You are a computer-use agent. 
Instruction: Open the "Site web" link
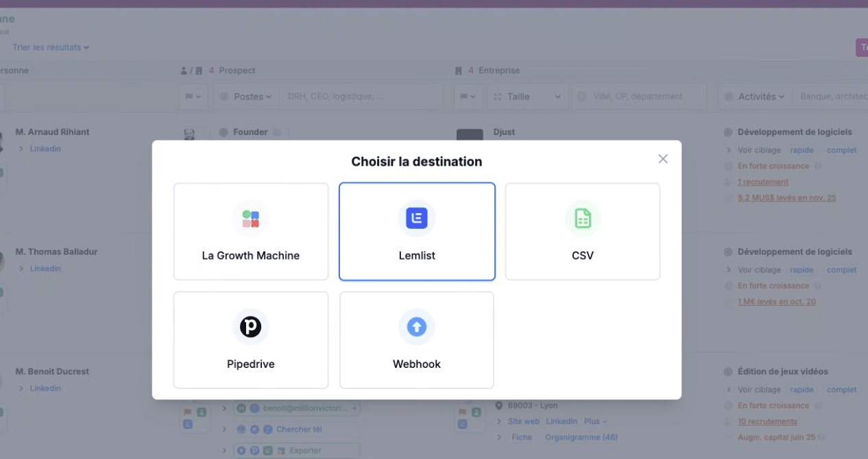524,421
